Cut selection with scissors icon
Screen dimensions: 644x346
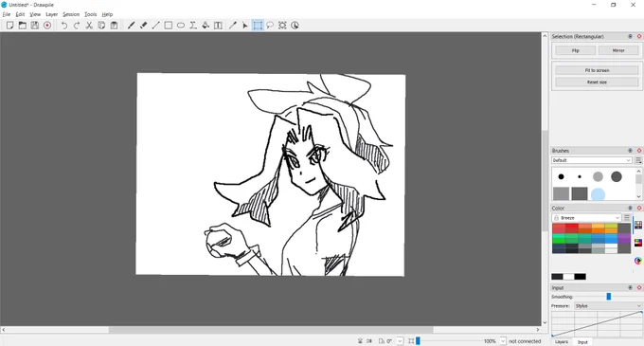(x=89, y=26)
